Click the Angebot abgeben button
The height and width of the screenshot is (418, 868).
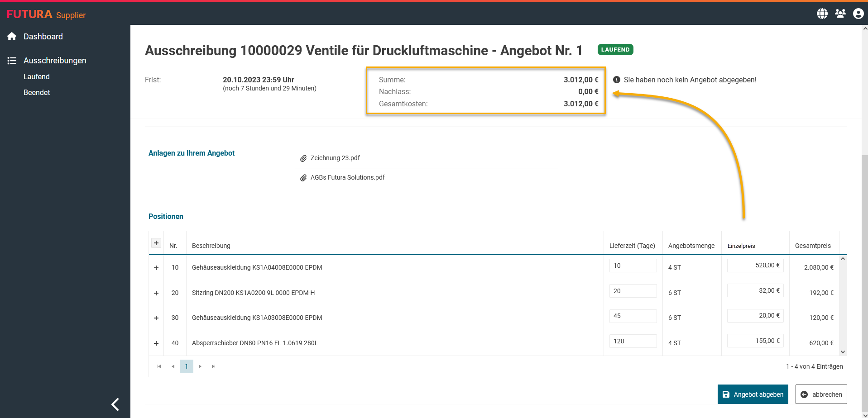pyautogui.click(x=753, y=394)
